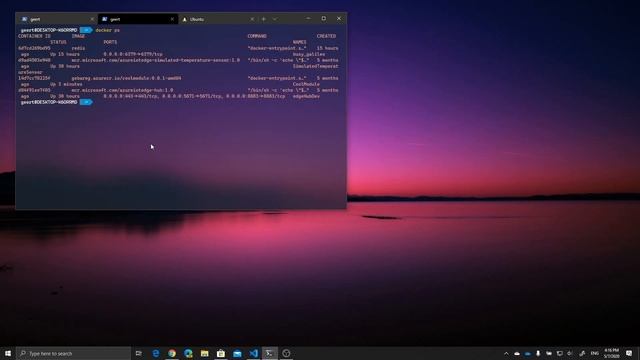The height and width of the screenshot is (360, 640).
Task: Click the last terminal prompt arrow
Action: click(x=86, y=102)
